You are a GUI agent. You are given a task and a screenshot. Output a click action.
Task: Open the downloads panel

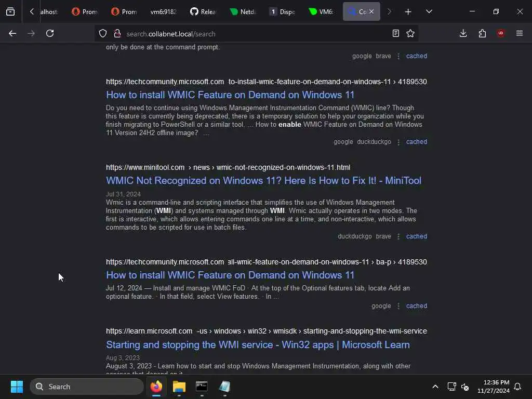(463, 34)
